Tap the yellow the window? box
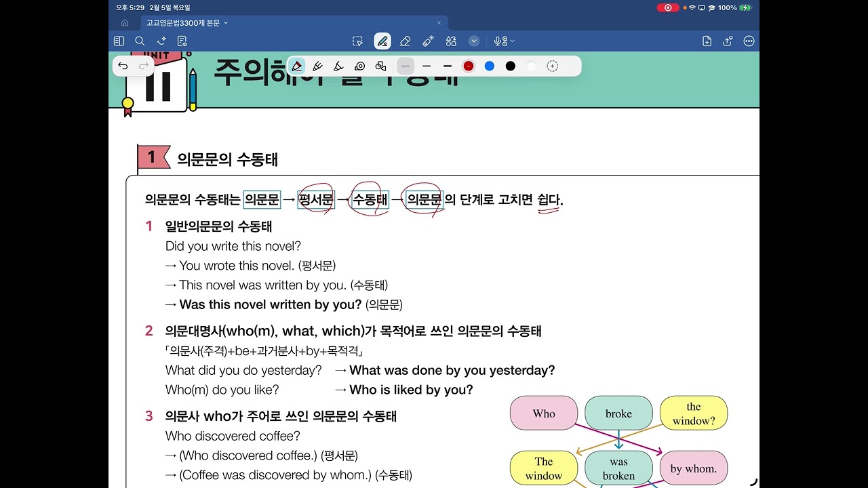Image resolution: width=868 pixels, height=488 pixels. point(694,413)
